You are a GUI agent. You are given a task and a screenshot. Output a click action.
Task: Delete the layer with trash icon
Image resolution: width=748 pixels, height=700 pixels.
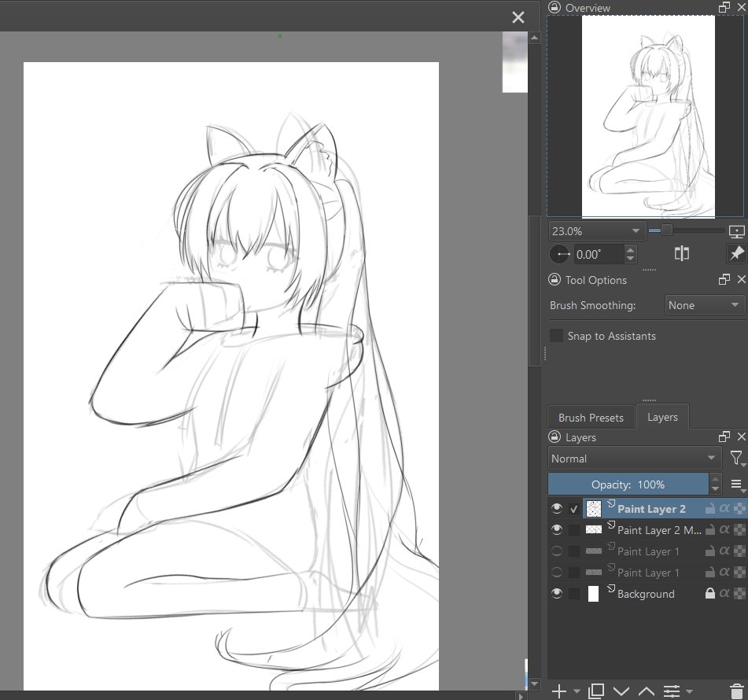tap(736, 691)
